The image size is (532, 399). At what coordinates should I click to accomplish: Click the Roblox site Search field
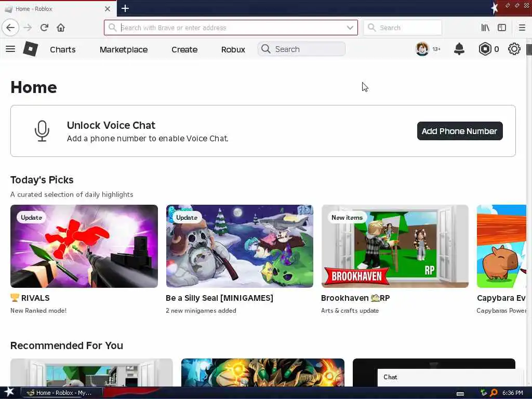tap(302, 49)
